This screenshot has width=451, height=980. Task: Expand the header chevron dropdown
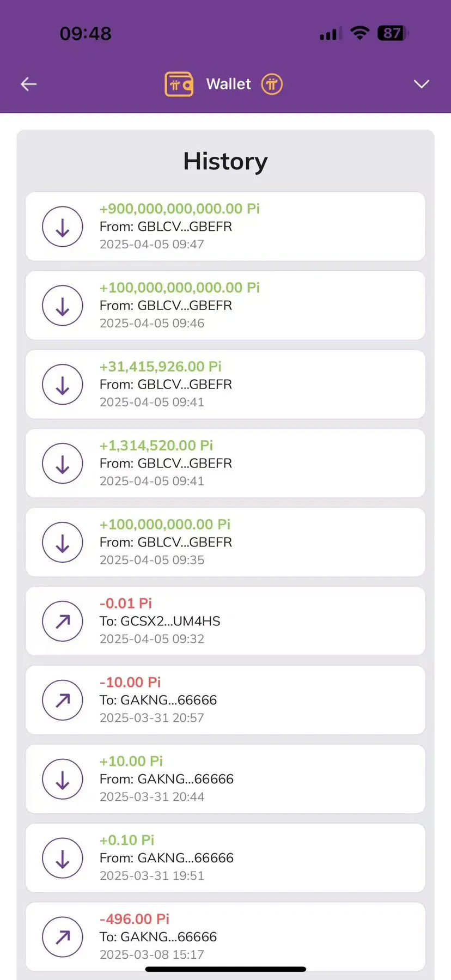click(x=422, y=84)
